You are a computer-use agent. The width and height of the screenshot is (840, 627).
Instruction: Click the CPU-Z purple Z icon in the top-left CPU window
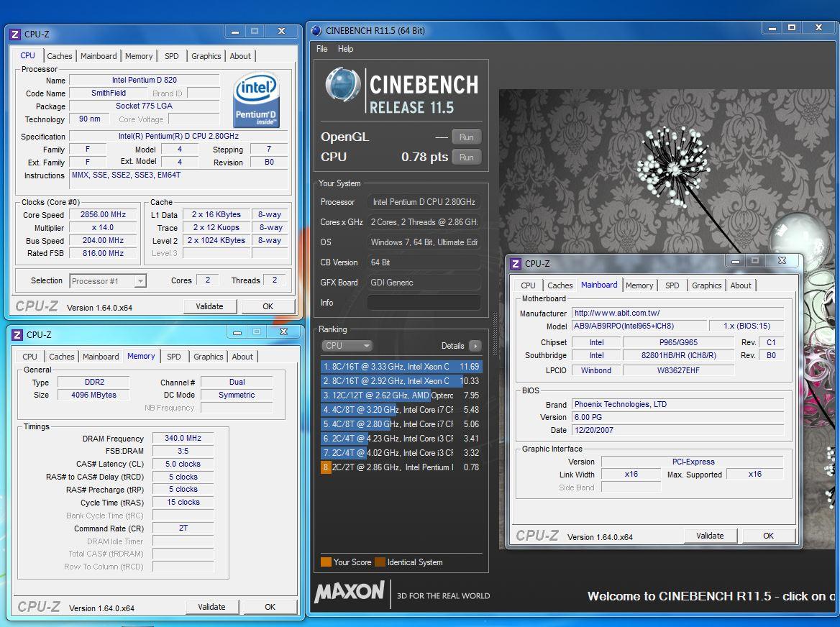click(x=15, y=35)
